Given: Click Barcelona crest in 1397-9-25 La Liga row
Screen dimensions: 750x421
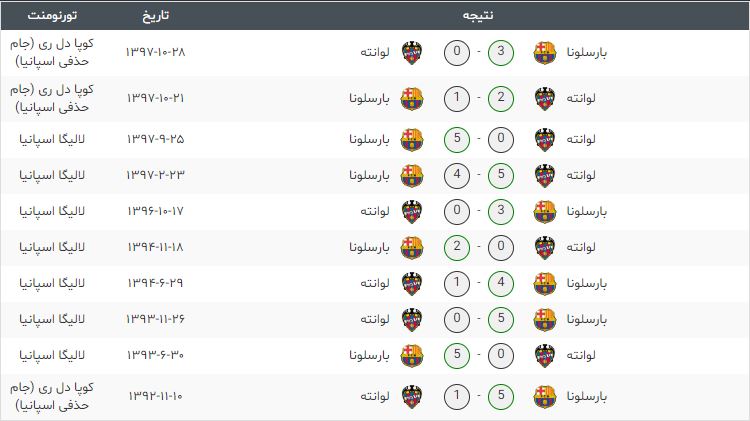Looking at the screenshot, I should [412, 139].
